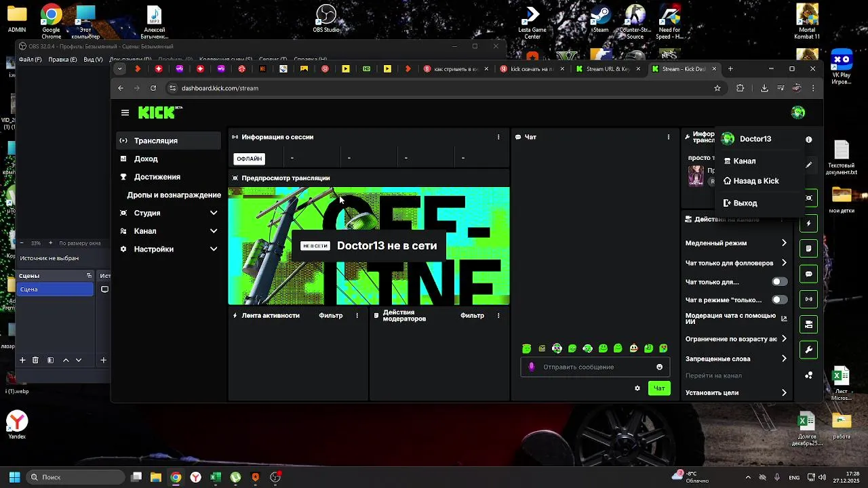
Task: Open the chat settings gear icon
Action: coord(637,388)
